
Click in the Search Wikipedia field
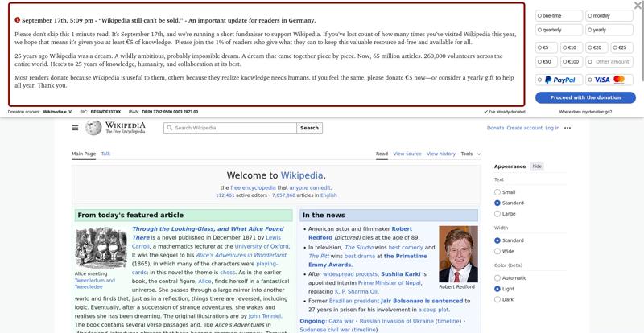pyautogui.click(x=230, y=128)
